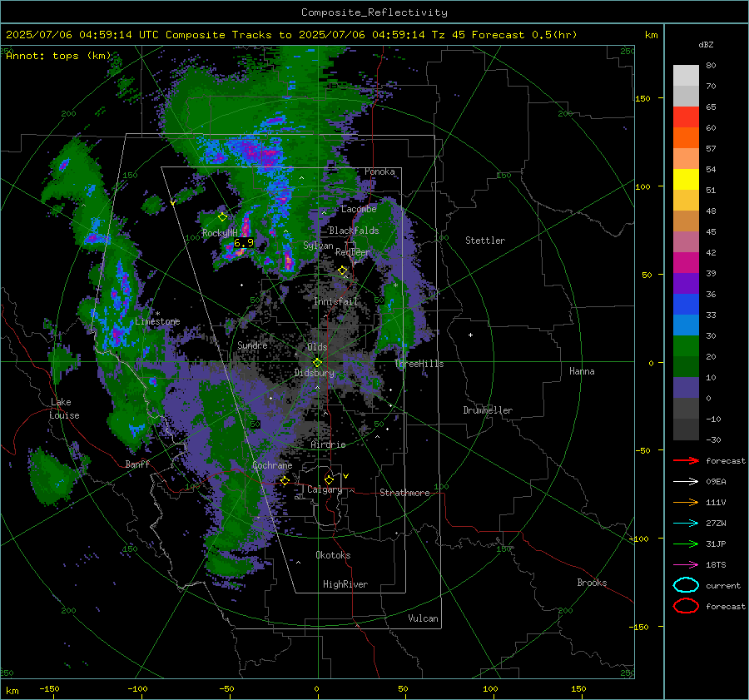
Task: Click the Vulcan city label
Action: coord(424,618)
